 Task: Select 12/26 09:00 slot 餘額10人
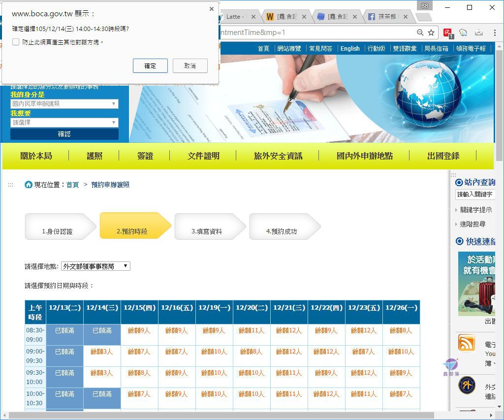[401, 352]
